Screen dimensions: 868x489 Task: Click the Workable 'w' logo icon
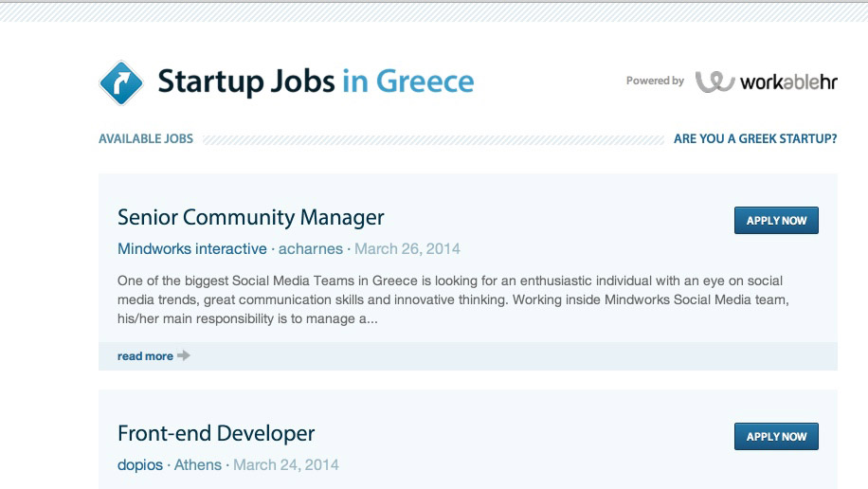click(x=714, y=81)
